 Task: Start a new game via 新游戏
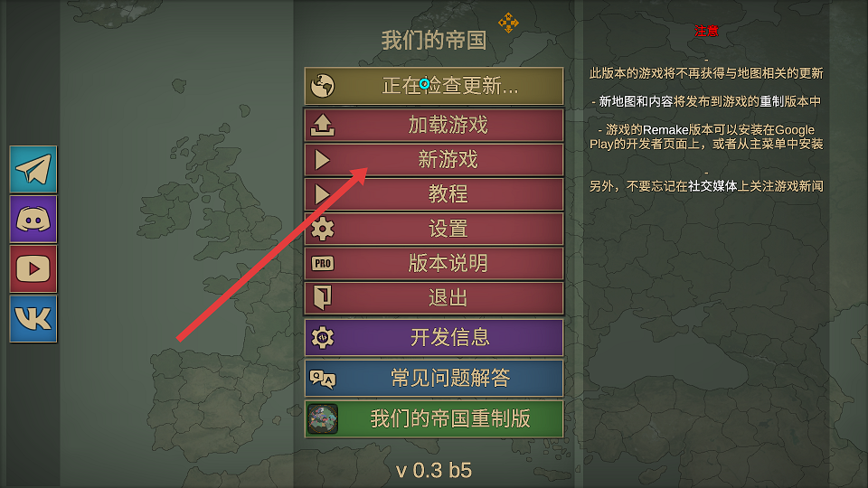coord(434,160)
